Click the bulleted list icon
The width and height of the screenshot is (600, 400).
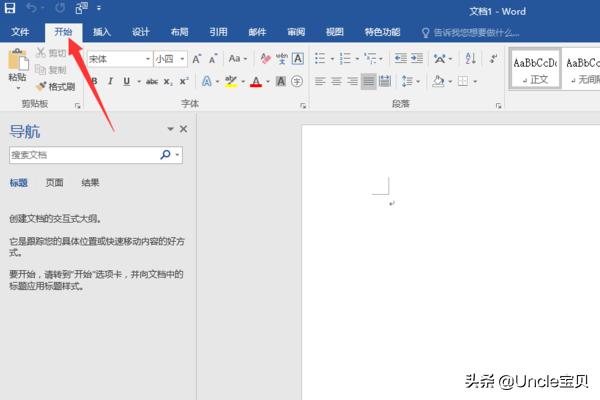(x=320, y=58)
